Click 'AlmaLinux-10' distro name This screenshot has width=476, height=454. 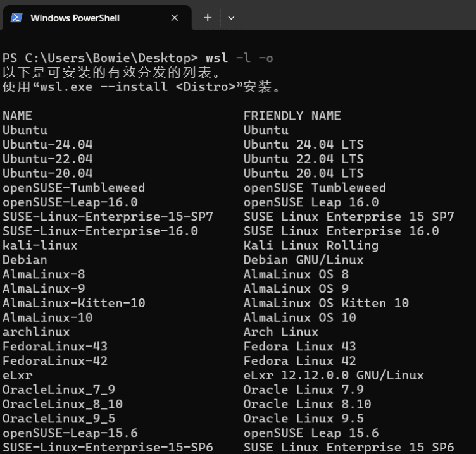pos(47,317)
